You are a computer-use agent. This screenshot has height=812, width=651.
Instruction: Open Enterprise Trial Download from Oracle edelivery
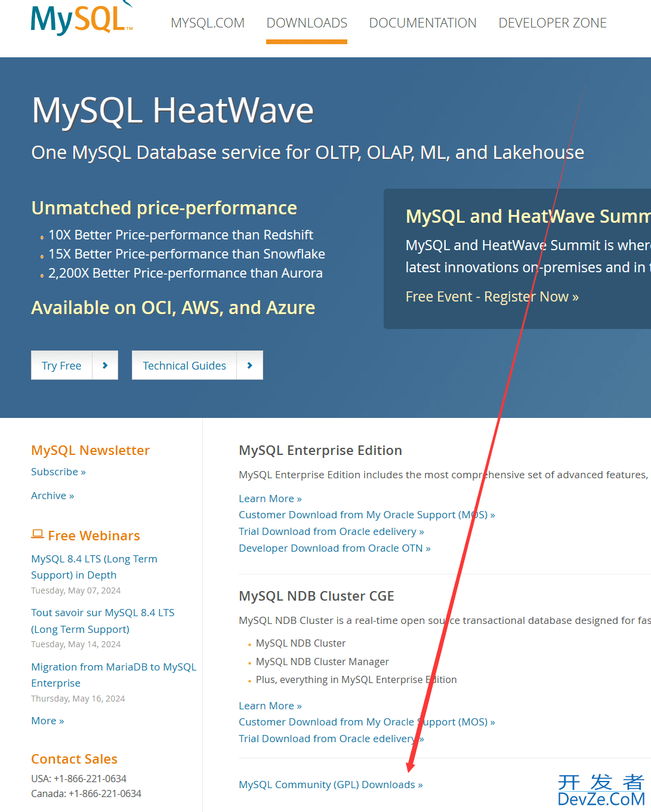tap(331, 531)
